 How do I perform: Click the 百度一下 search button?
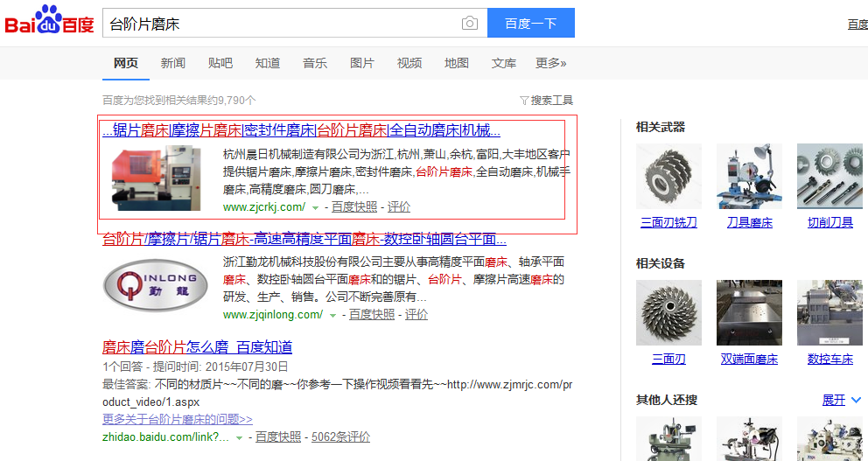coord(530,24)
